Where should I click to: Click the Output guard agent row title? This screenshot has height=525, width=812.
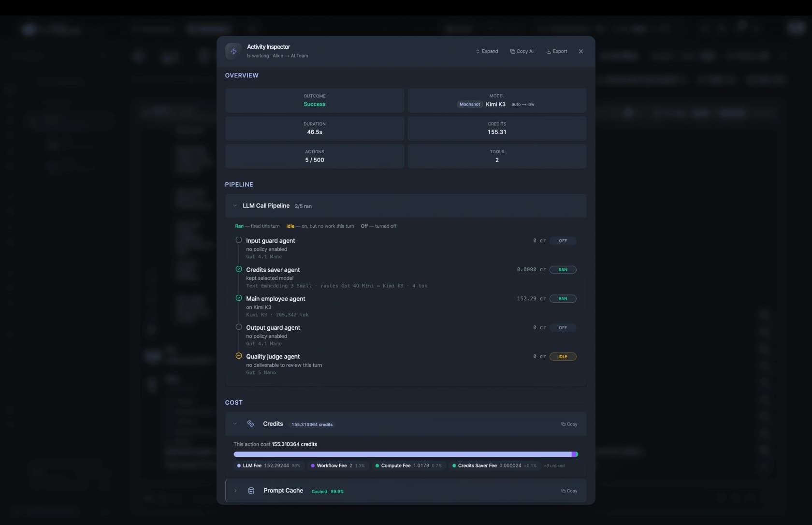pyautogui.click(x=273, y=328)
